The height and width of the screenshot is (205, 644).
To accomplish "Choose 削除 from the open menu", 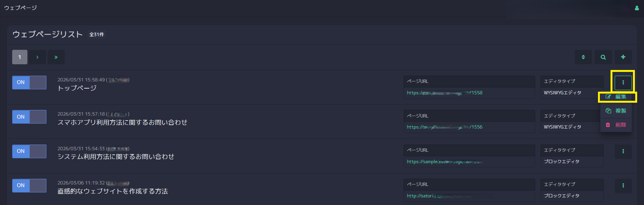I will click(x=616, y=125).
